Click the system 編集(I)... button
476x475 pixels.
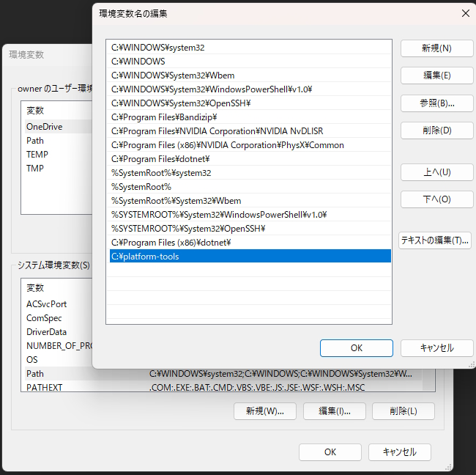click(x=334, y=411)
